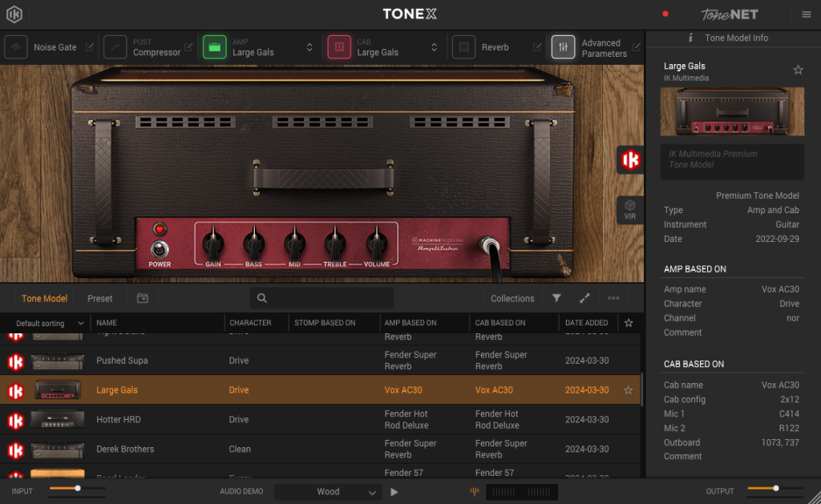Sort by DATE ADDED column header
Viewport: 821px width, 504px height.
click(587, 323)
